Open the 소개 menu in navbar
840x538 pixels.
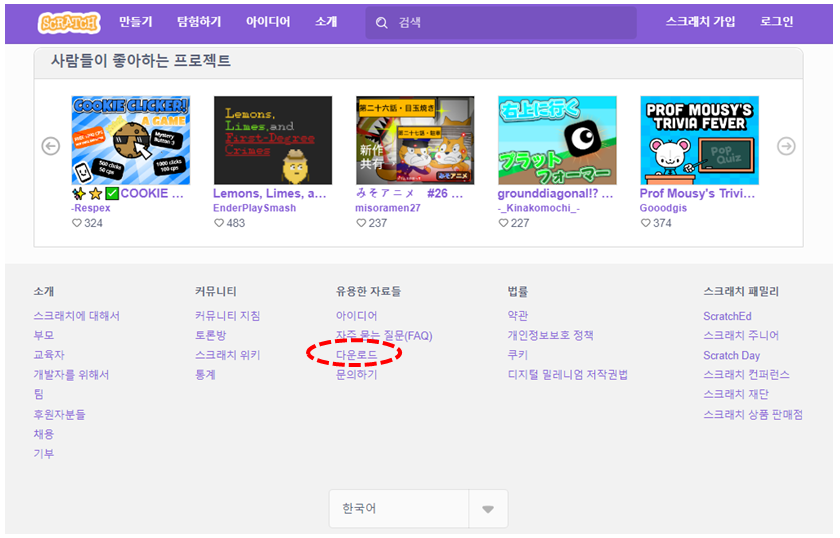click(326, 22)
